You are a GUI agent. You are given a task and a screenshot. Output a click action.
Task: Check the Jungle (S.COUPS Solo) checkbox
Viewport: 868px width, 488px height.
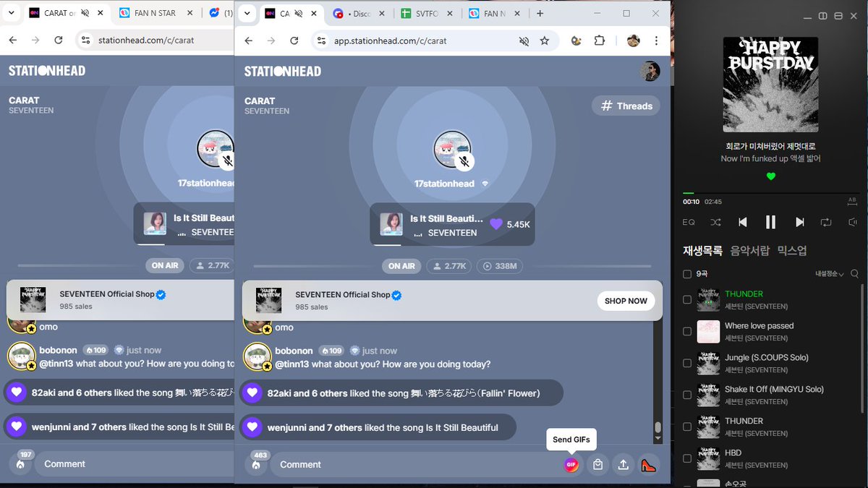pos(687,363)
